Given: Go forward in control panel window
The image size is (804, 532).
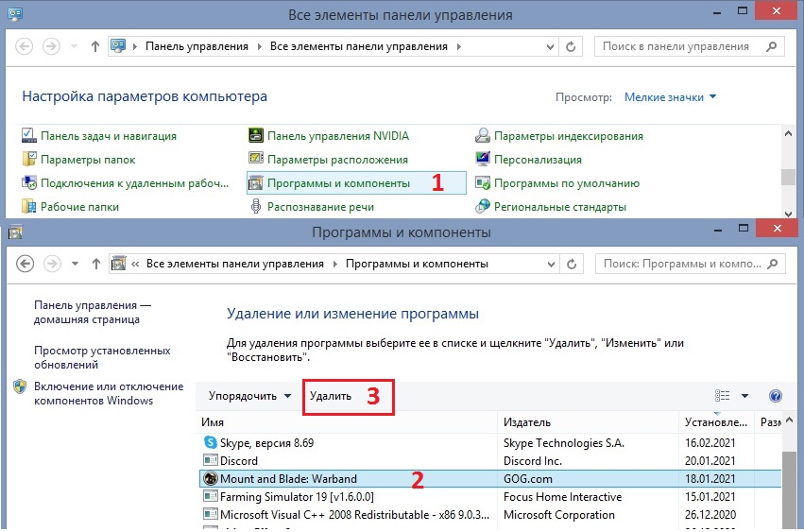Looking at the screenshot, I should [51, 46].
